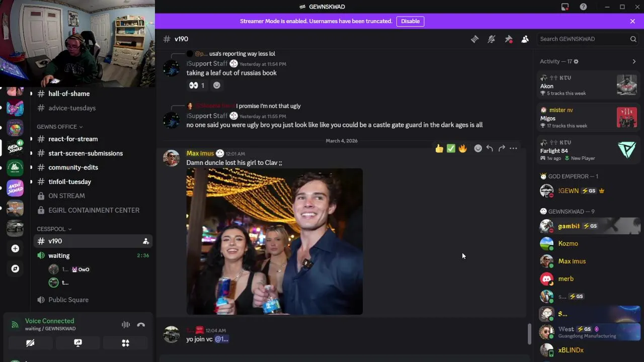Turn on camera in voice panel
Viewport: 644px width, 362px height.
pos(30,343)
